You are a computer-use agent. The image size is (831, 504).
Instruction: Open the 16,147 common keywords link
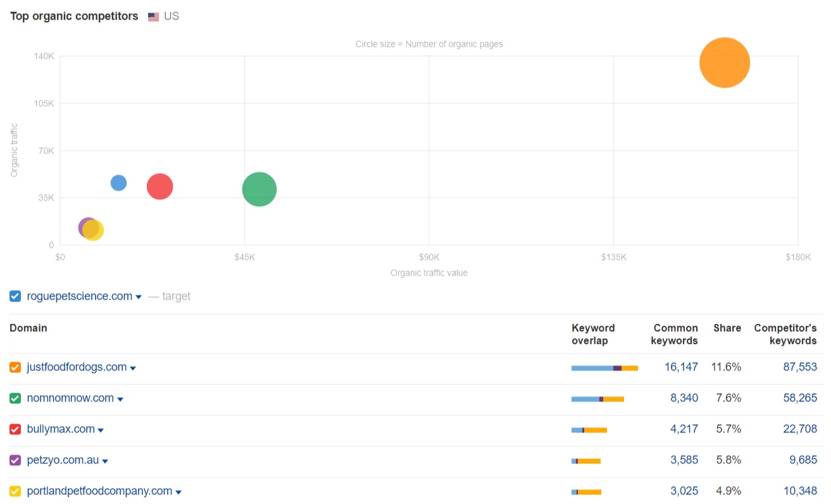click(681, 367)
